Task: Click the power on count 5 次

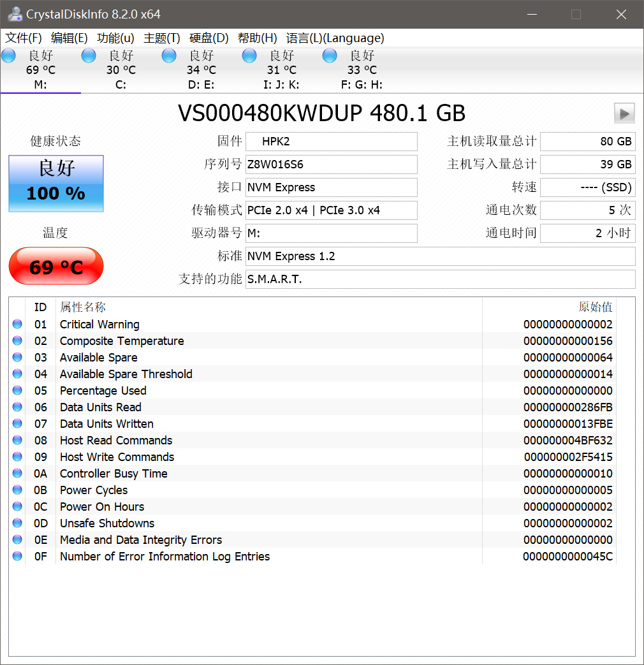Action: pos(588,210)
